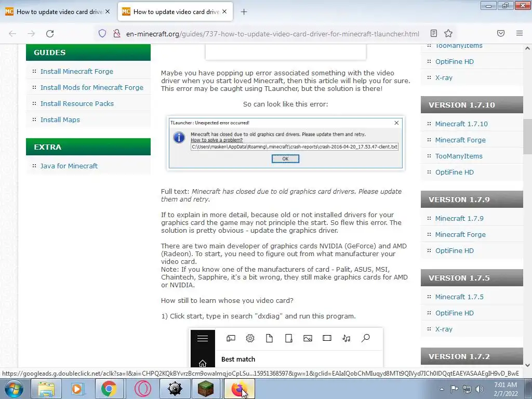This screenshot has height=399, width=532.
Task: Click the document icon in search screenshot
Action: (x=270, y=338)
